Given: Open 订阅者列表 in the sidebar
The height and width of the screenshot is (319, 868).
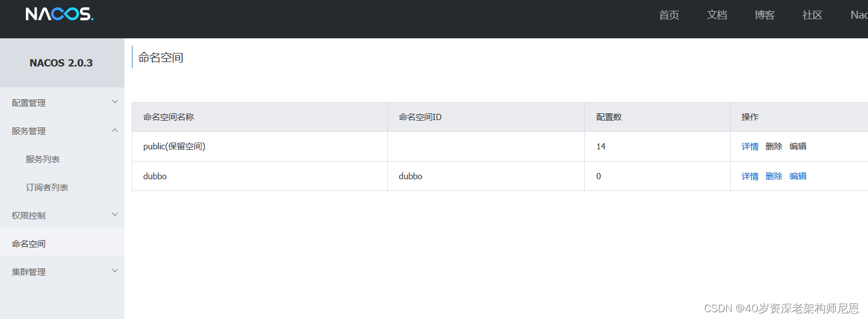Looking at the screenshot, I should click(47, 188).
